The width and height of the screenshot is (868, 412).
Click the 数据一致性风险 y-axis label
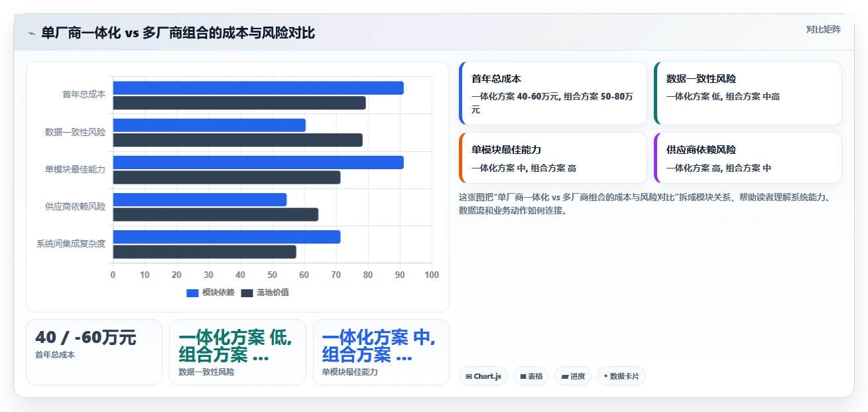[x=75, y=132]
